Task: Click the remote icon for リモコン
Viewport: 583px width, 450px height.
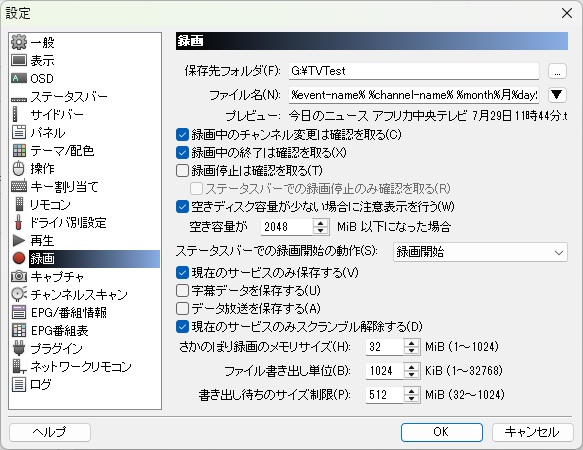Action: click(19, 204)
